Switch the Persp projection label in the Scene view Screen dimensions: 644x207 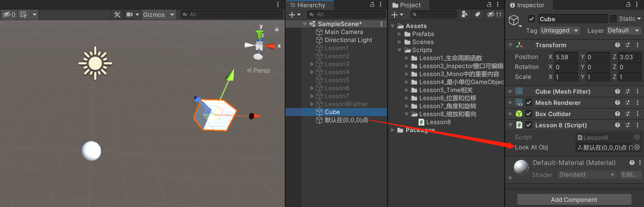point(258,70)
